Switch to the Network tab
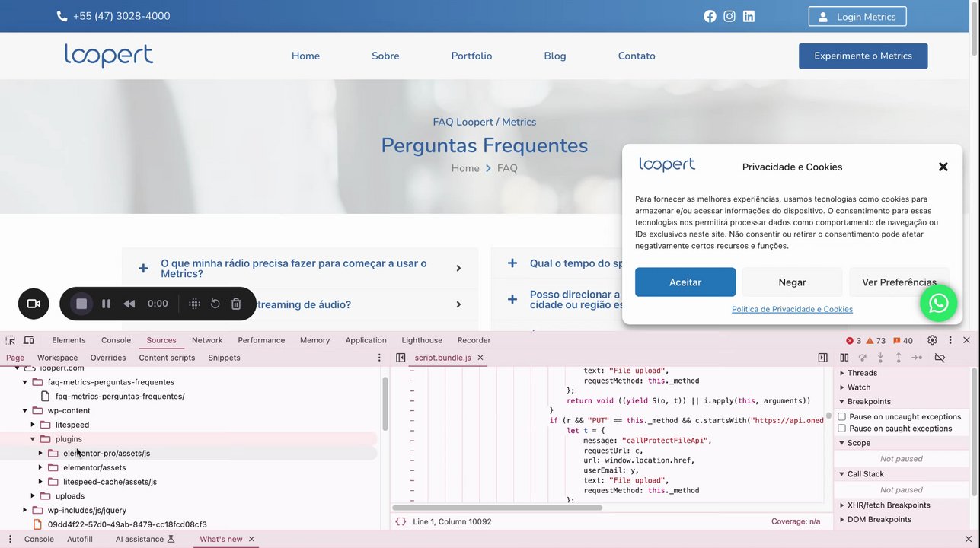 (207, 340)
